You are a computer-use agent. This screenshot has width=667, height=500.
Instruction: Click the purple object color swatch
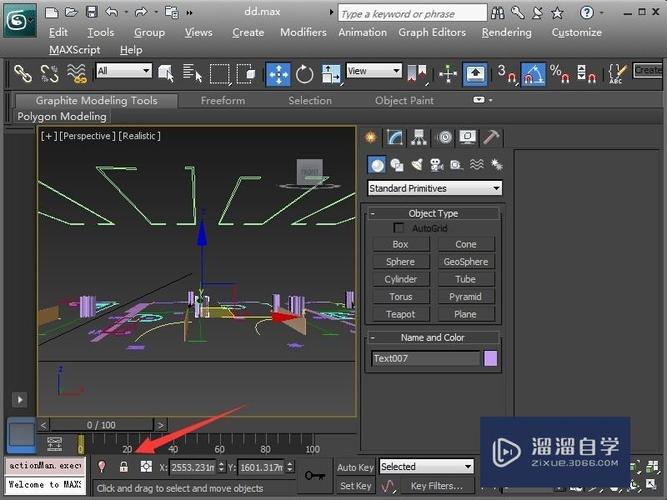(491, 358)
